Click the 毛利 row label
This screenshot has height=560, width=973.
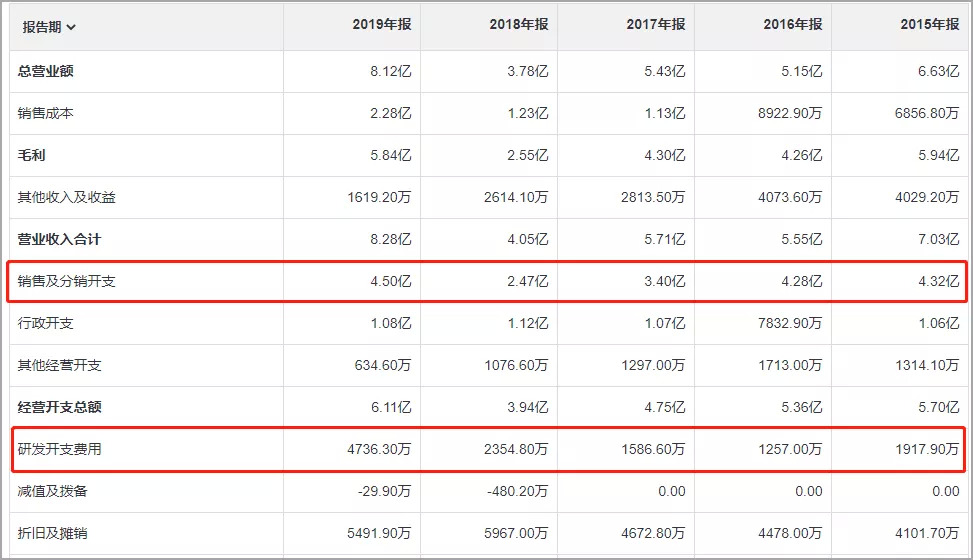(x=32, y=155)
